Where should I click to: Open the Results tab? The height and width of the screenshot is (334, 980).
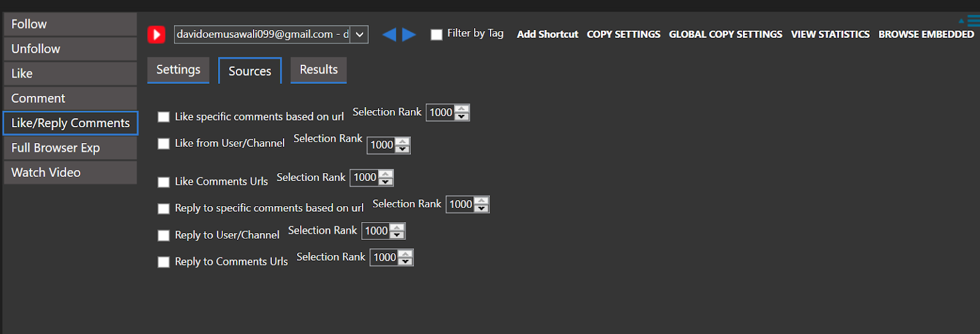[x=318, y=70]
